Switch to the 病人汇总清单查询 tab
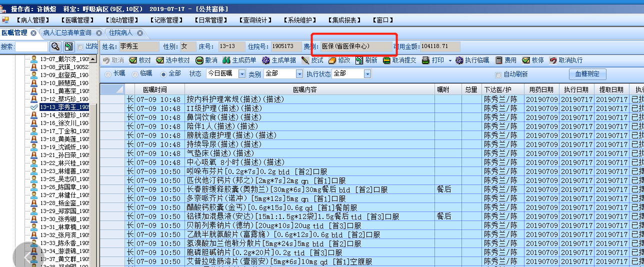 click(67, 33)
